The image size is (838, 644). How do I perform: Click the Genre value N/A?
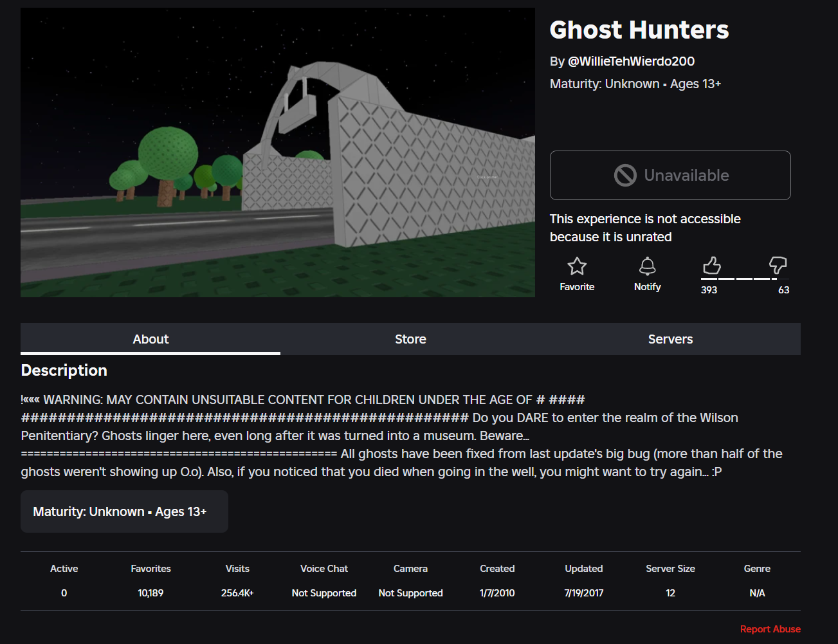[757, 593]
